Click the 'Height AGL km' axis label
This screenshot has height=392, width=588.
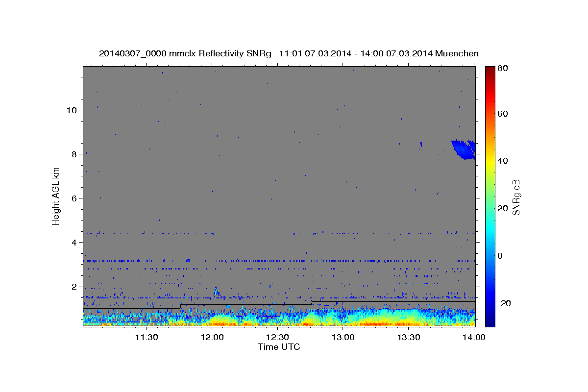tap(56, 196)
